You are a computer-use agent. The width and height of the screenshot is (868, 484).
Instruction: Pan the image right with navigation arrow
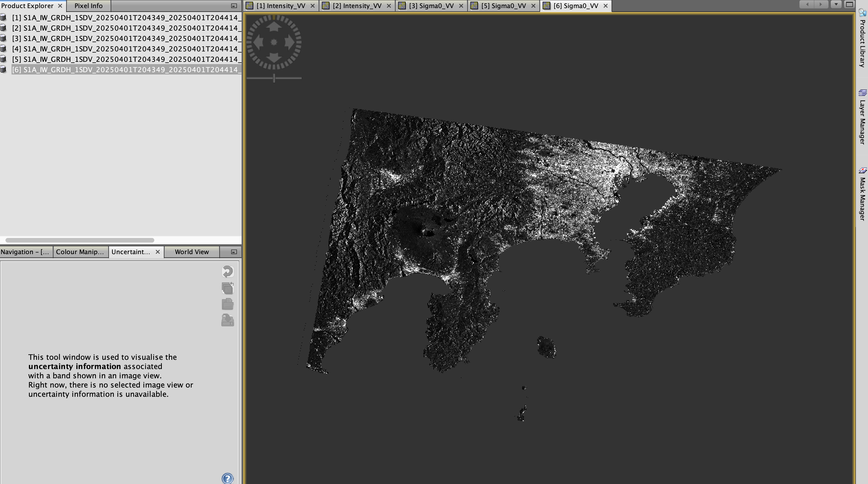[290, 42]
